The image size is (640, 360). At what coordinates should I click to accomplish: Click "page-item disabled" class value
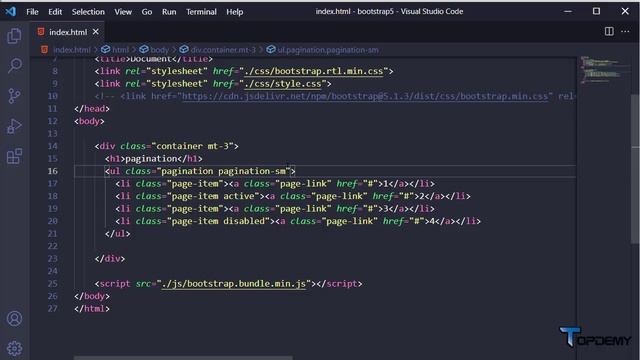218,221
